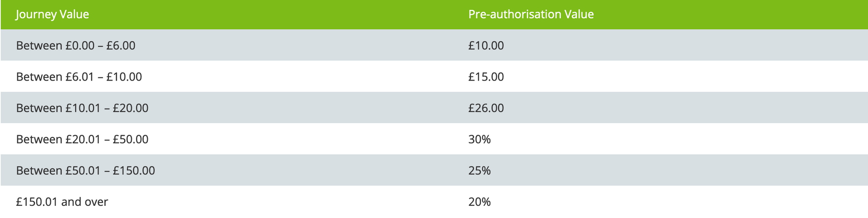The image size is (868, 218).
Task: Select the £26.00 pre-authorisation value
Action: (486, 108)
